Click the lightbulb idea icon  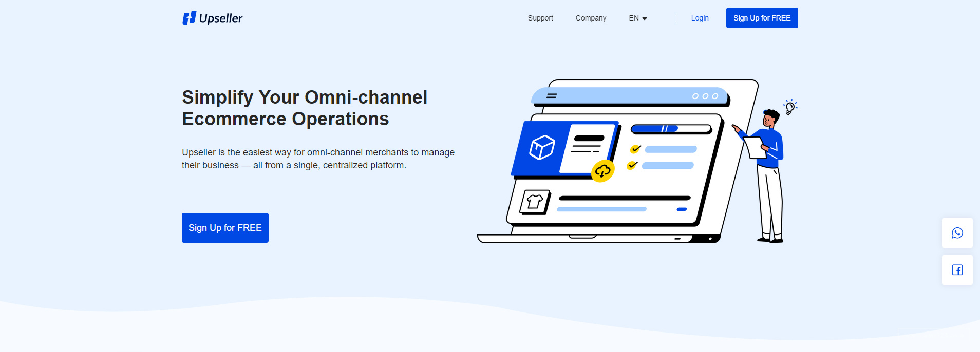coord(790,107)
